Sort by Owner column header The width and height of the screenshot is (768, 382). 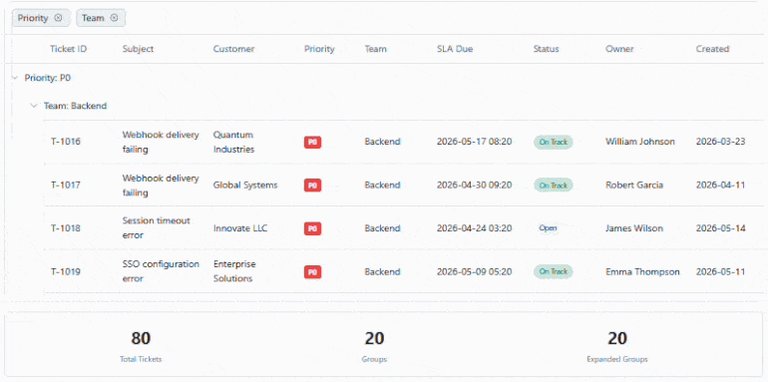620,49
